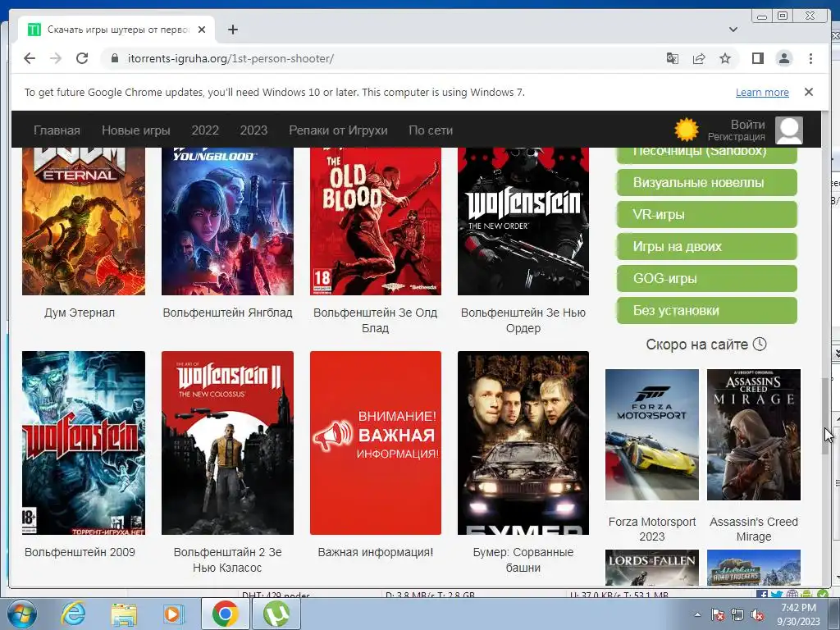Open the Google Translate icon in address bar

(x=673, y=58)
